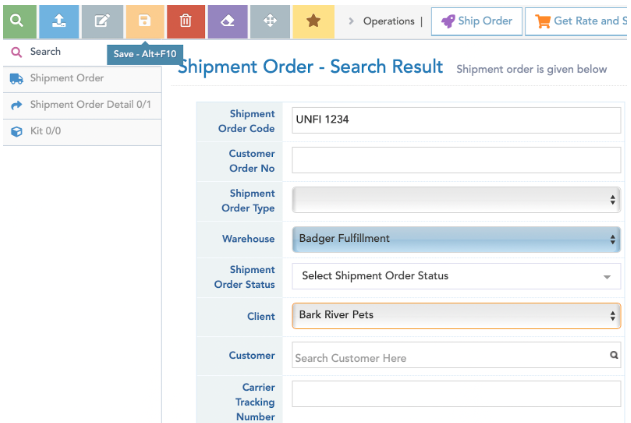631x423 pixels.
Task: Click the gray move arrows toolbar icon
Action: tap(270, 21)
